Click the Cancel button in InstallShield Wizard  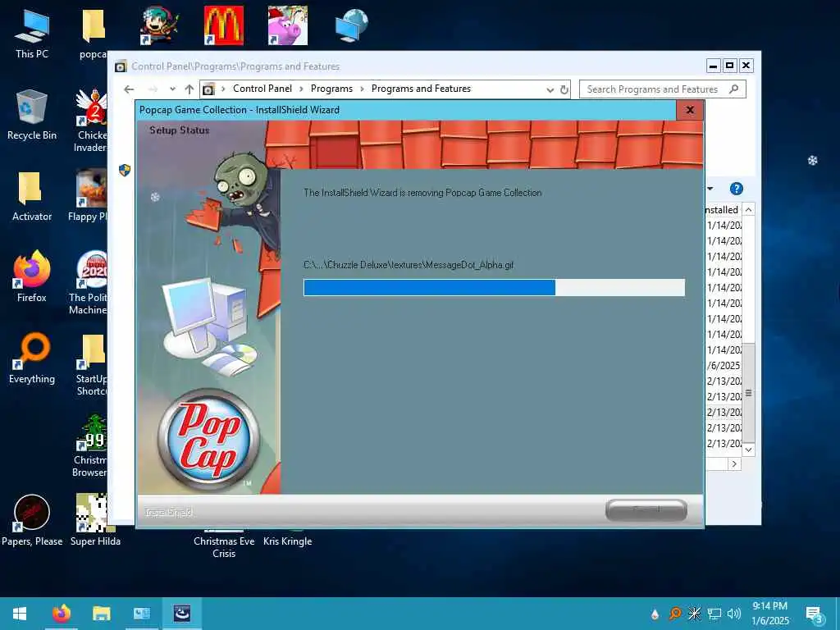[646, 509]
